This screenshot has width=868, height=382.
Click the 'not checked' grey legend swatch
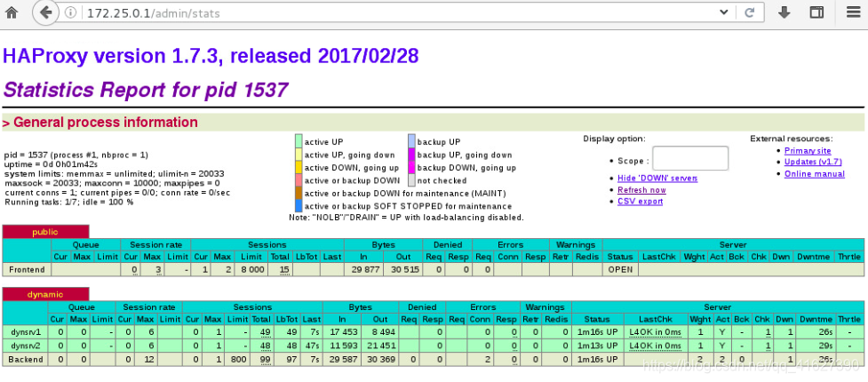click(x=412, y=180)
